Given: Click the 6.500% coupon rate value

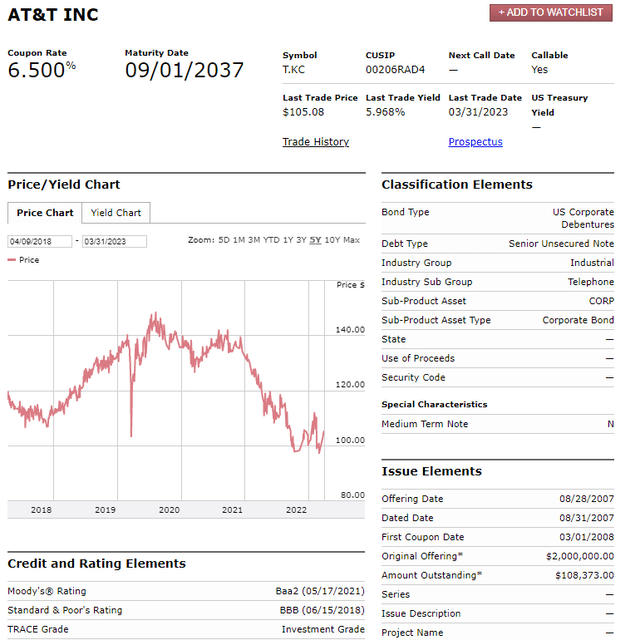Looking at the screenshot, I should [41, 70].
